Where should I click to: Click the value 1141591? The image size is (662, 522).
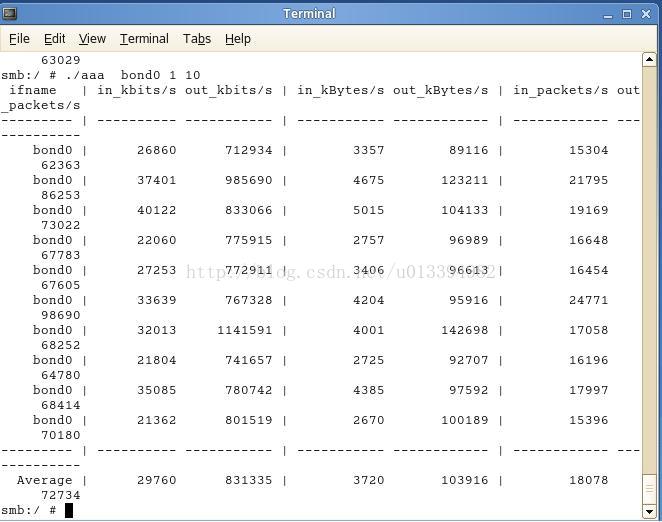point(244,330)
